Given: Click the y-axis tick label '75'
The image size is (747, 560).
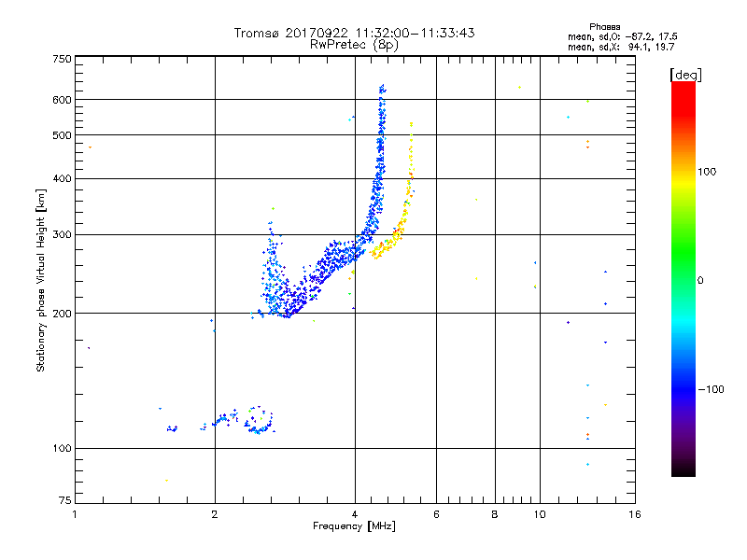Looking at the screenshot, I should pyautogui.click(x=65, y=500).
